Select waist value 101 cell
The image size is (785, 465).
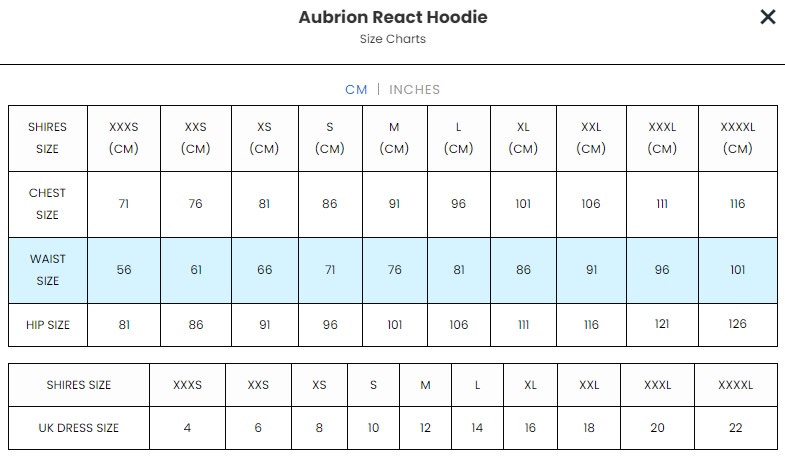pos(737,270)
